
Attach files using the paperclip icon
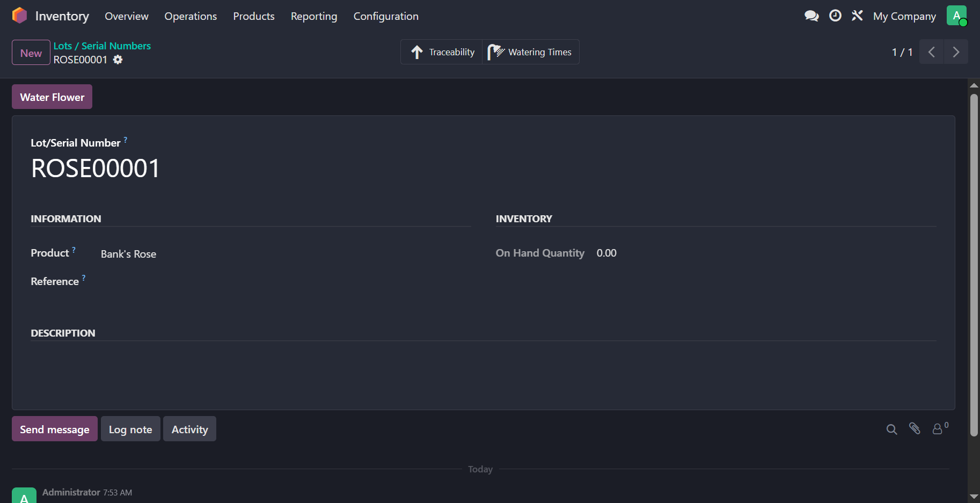[915, 428]
